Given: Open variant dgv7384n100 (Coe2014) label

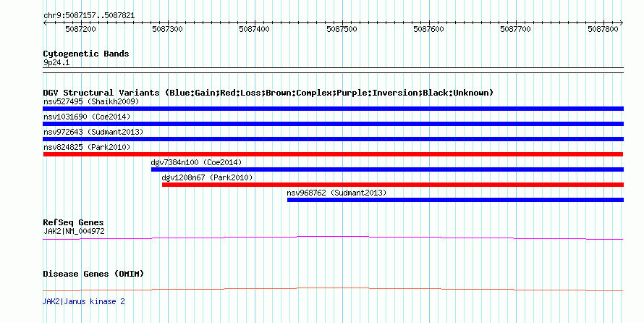Looking at the screenshot, I should pos(196,162).
